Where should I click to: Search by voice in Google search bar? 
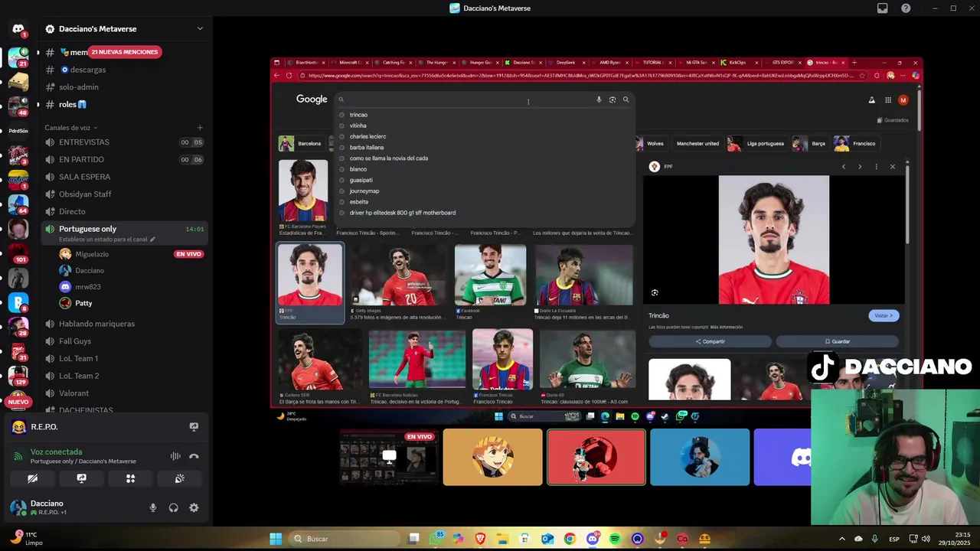click(x=599, y=99)
